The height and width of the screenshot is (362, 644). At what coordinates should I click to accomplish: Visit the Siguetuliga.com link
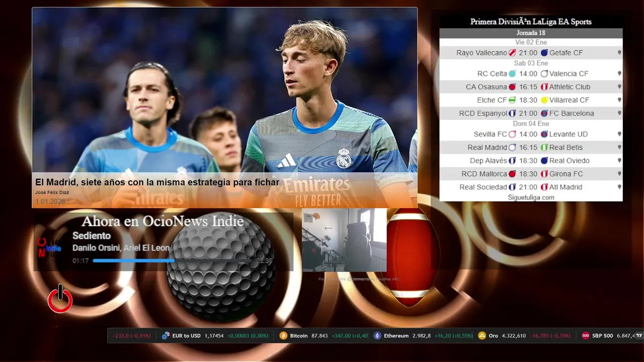pos(531,198)
